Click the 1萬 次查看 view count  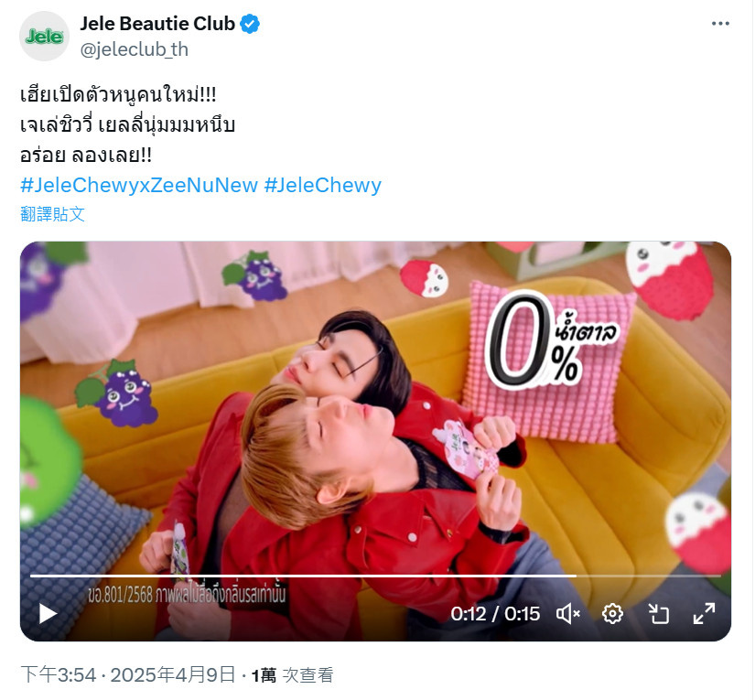click(293, 675)
